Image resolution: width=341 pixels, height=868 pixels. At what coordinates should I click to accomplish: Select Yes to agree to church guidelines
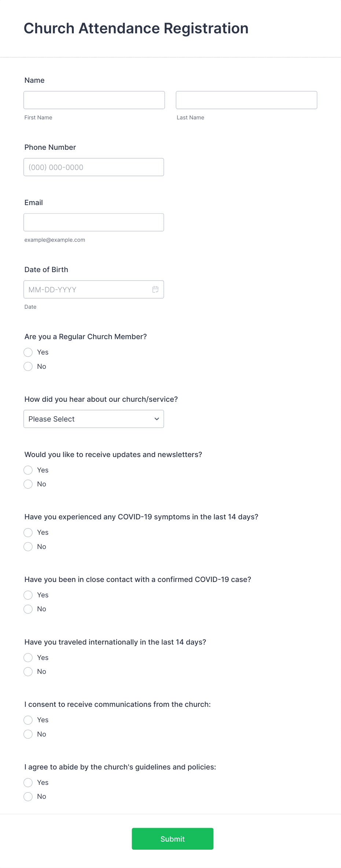coord(28,783)
